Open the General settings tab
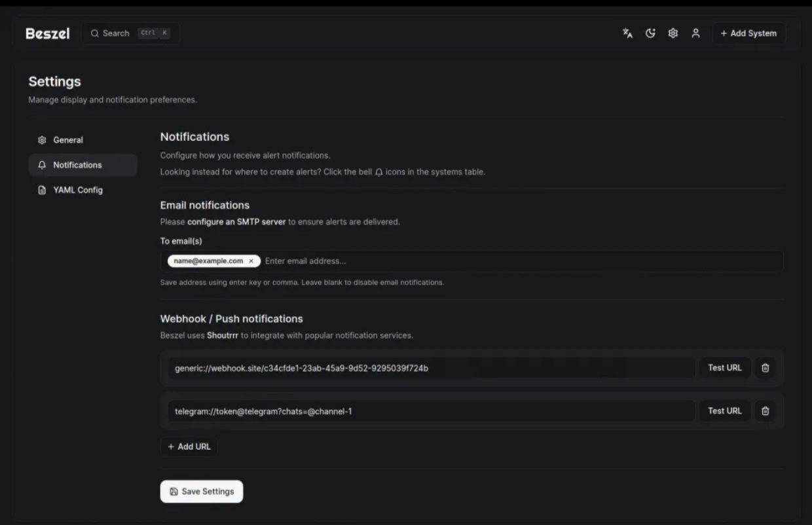Viewport: 812px width, 525px height. (x=68, y=140)
